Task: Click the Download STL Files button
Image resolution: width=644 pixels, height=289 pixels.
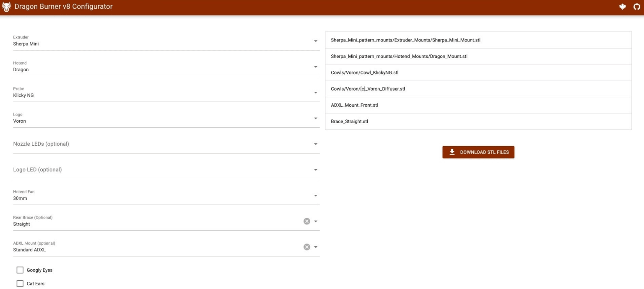Action: pos(478,152)
